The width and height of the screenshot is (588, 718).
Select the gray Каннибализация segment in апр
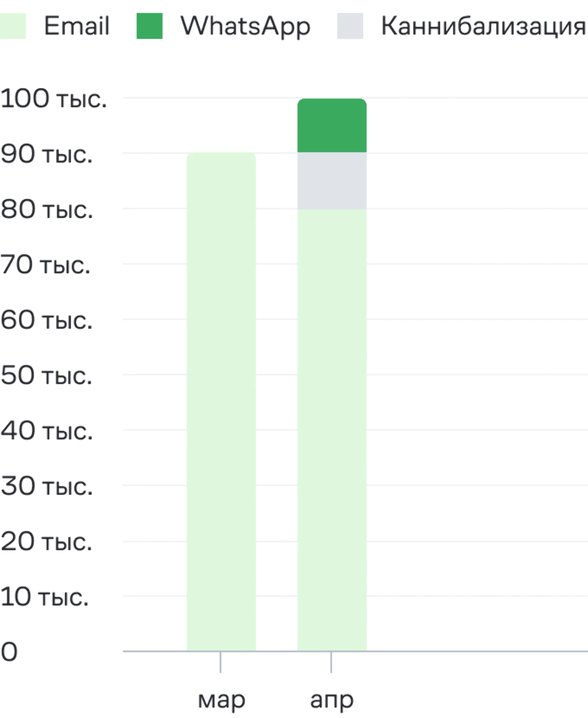pos(332,181)
